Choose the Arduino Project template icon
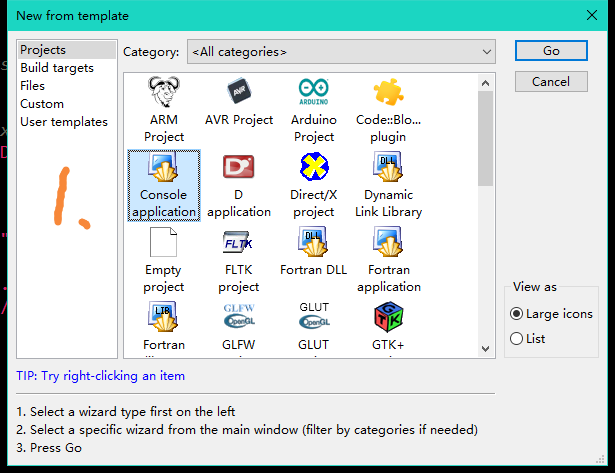The height and width of the screenshot is (473, 615). [314, 92]
